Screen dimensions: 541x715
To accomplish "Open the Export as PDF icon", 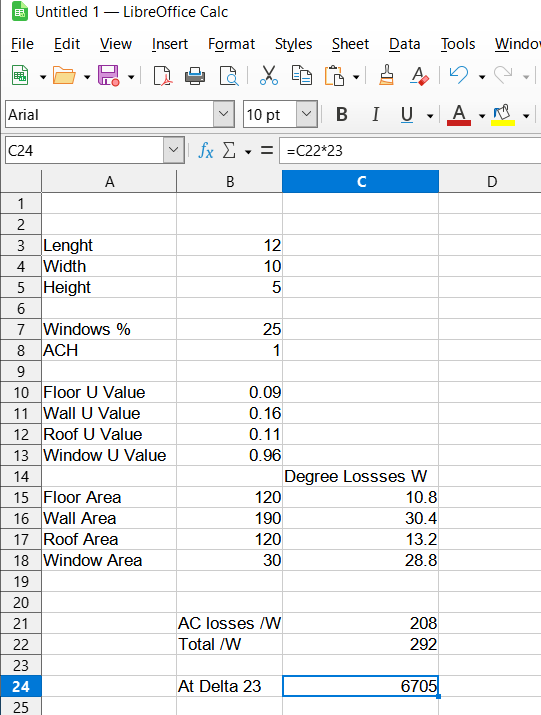I will click(x=162, y=76).
